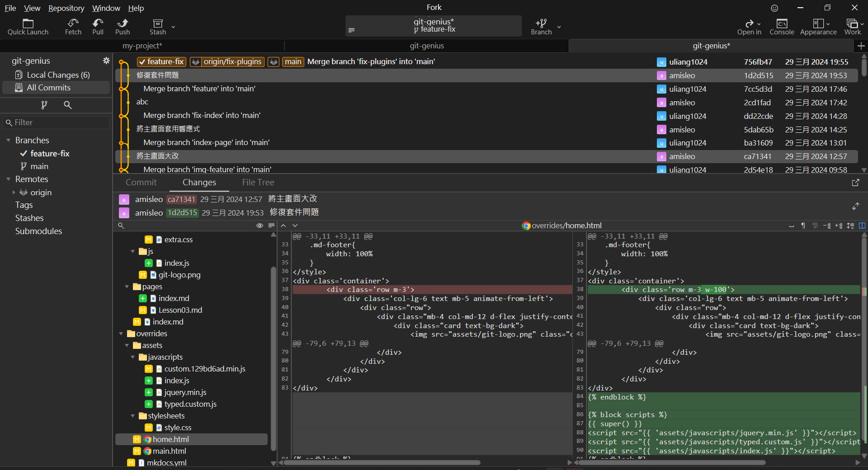This screenshot has width=868, height=470.
Task: Click the file list vertical scrollbar
Action: pyautogui.click(x=273, y=359)
